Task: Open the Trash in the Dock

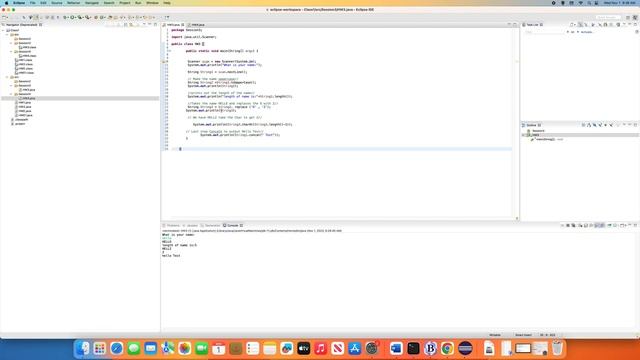Action: coord(557,348)
